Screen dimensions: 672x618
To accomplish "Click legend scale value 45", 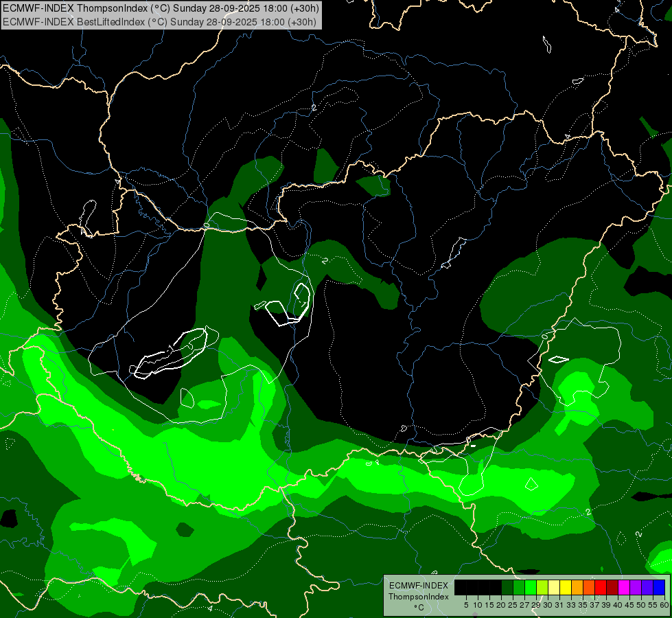I will click(x=629, y=605).
